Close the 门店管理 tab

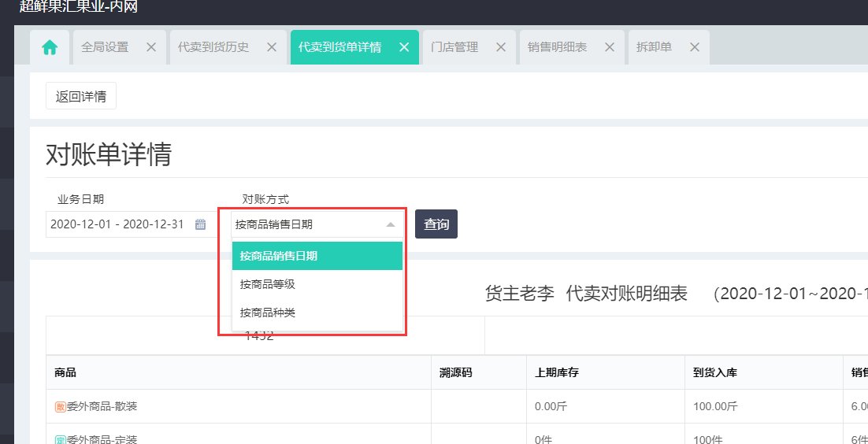[x=501, y=47]
